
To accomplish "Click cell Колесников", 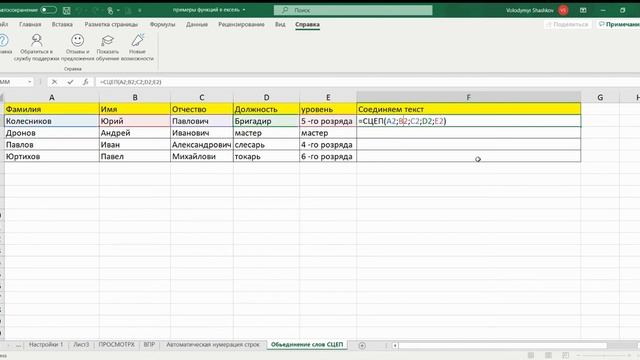I will tap(51, 121).
